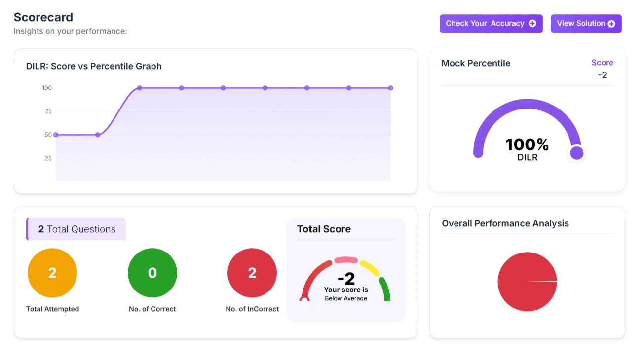Click the Mock Percentile gauge knob
Image resolution: width=644 pixels, height=362 pixels.
[x=576, y=153]
